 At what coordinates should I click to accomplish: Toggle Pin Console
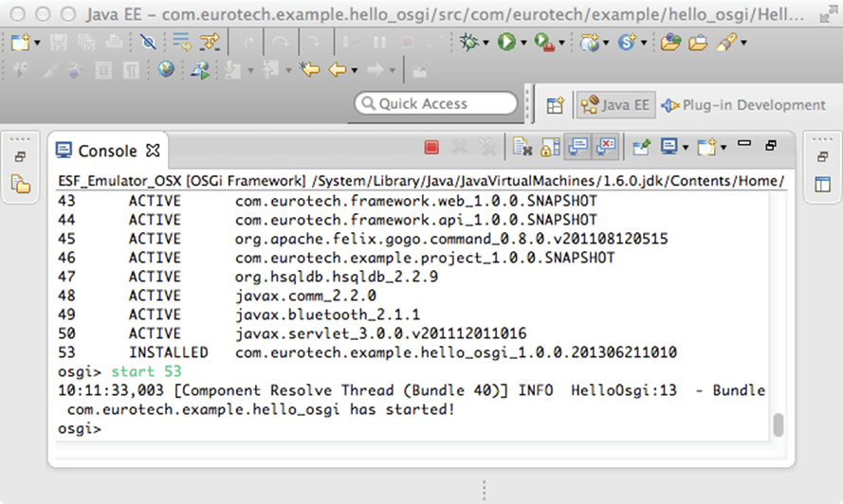coord(641,147)
